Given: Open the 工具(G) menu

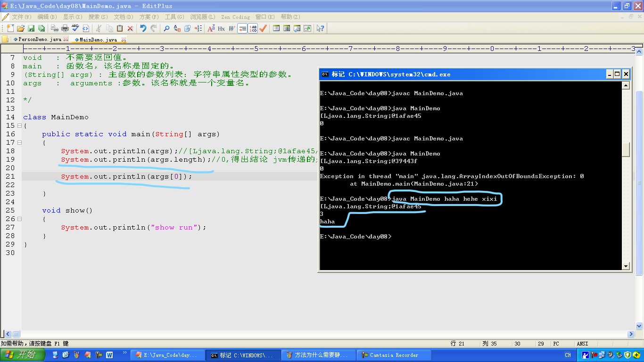Looking at the screenshot, I should tap(174, 17).
